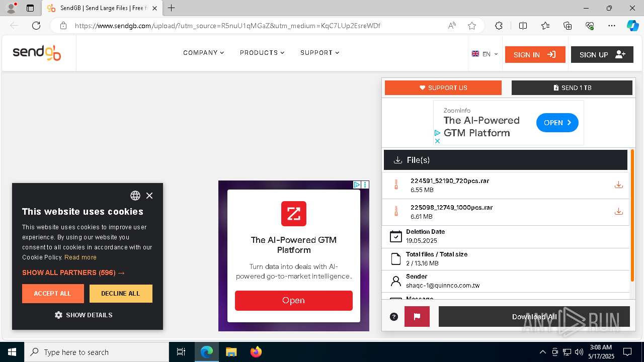Viewport: 644px width, 362px height.
Task: Open the tab actions menu icon
Action: tap(30, 8)
